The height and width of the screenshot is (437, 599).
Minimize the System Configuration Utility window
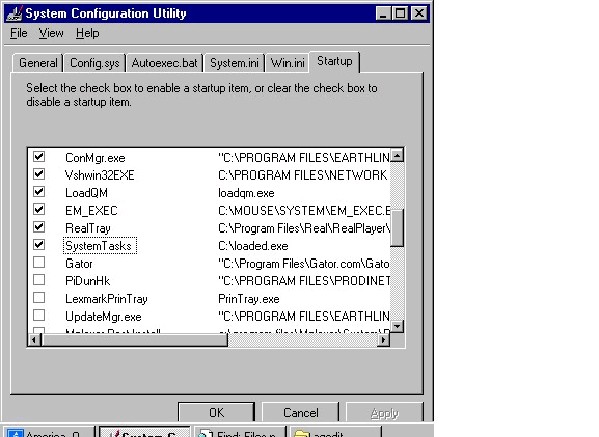coord(383,13)
